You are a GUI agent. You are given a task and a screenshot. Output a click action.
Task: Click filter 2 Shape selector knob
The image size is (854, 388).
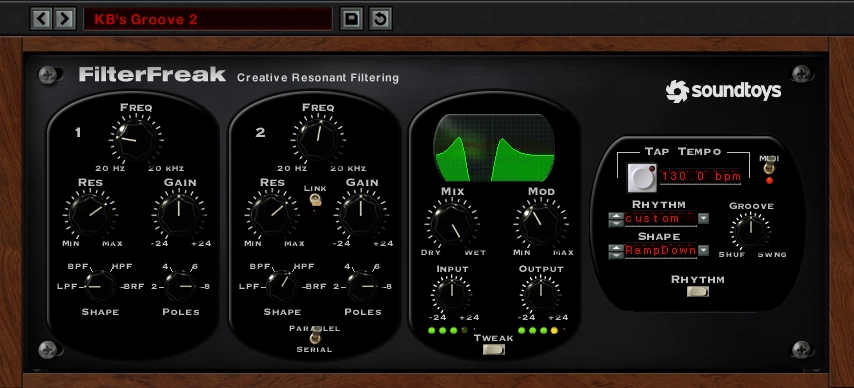click(x=282, y=286)
